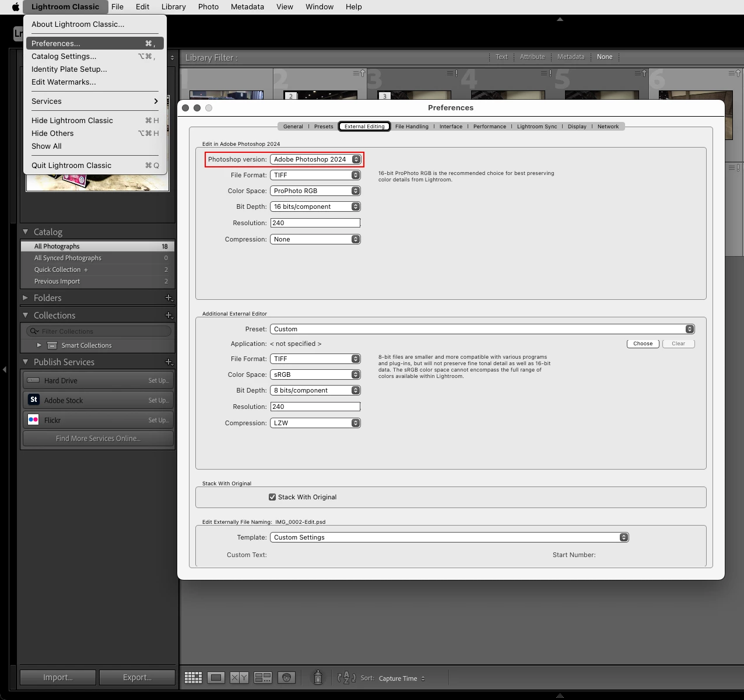This screenshot has height=700, width=744.
Task: Select Preferences... menu entry
Action: (x=95, y=43)
